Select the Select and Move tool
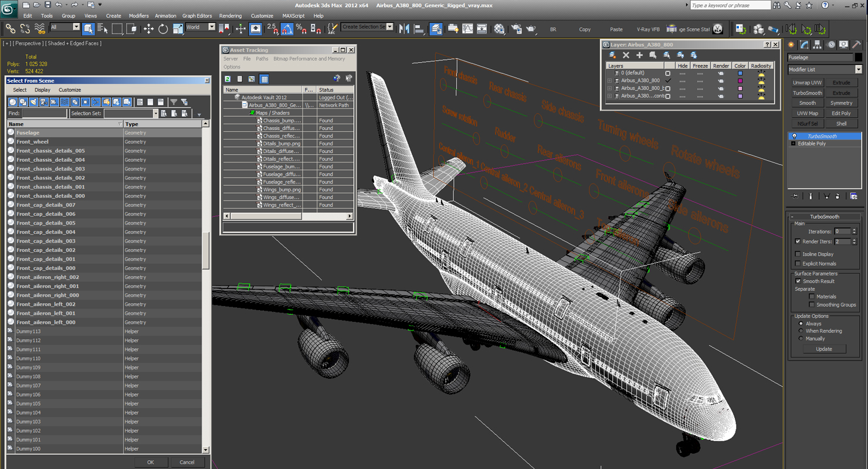The width and height of the screenshot is (868, 469). tap(148, 28)
